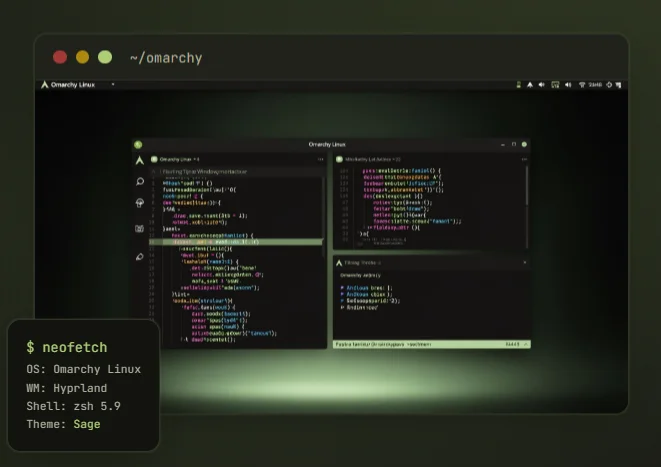The image size is (661, 467).
Task: Switch to the right editor pane tab
Action: tap(368, 159)
